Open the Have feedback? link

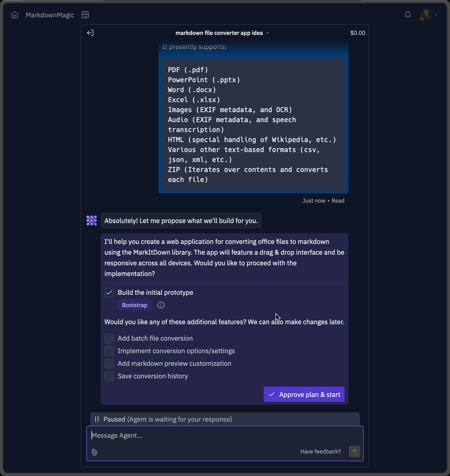(x=320, y=452)
